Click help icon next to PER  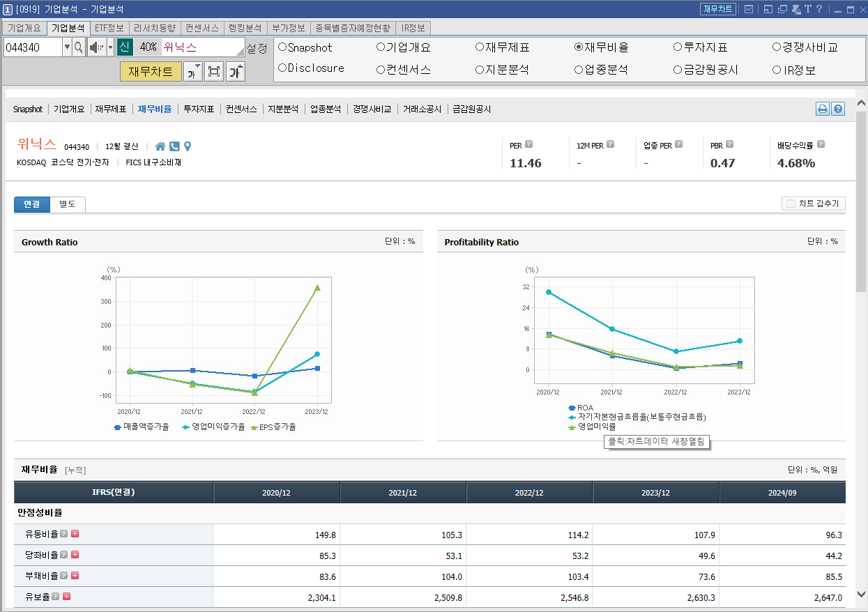point(528,145)
